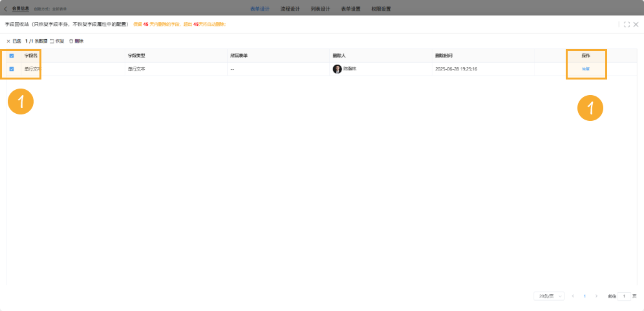Toggle the select-all checkbox in table header
The width and height of the screenshot is (644, 311).
coord(12,56)
